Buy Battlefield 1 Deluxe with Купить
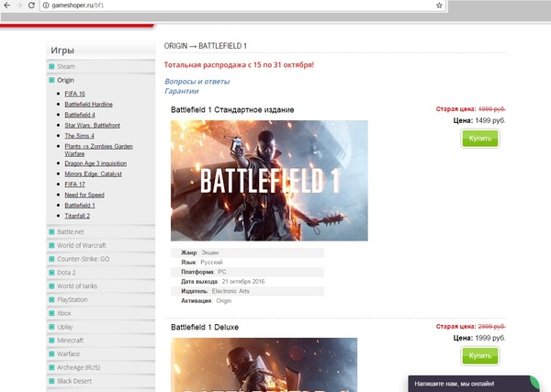This screenshot has height=392, width=551. point(479,355)
